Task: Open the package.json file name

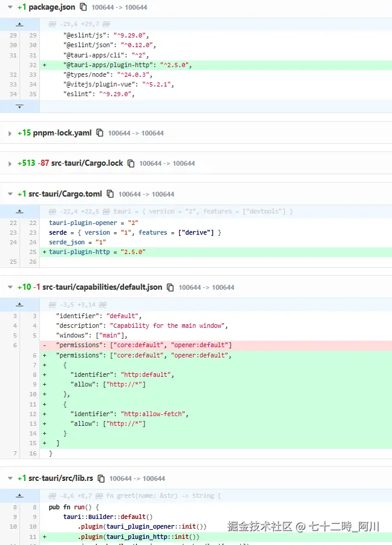Action: tap(52, 7)
